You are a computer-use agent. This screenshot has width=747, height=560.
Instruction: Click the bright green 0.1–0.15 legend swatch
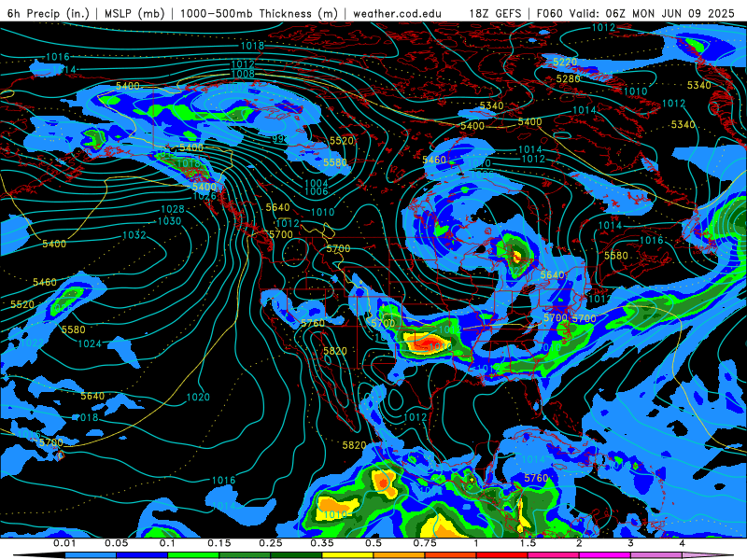coord(193,555)
